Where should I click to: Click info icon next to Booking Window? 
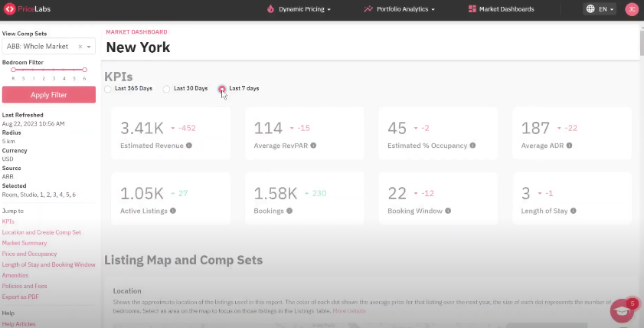pos(448,211)
